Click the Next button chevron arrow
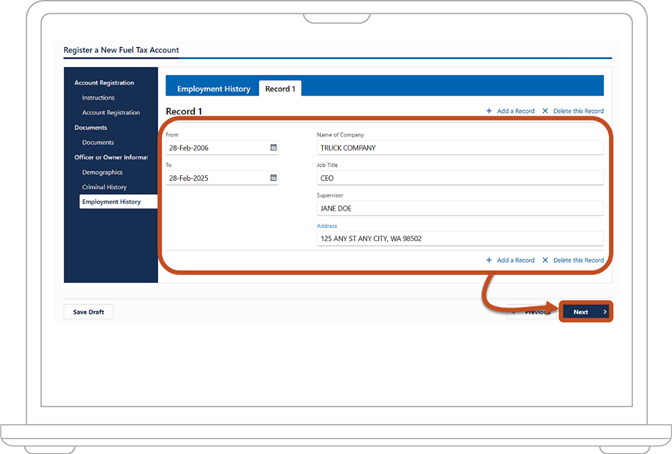This screenshot has height=454, width=672. (605, 312)
